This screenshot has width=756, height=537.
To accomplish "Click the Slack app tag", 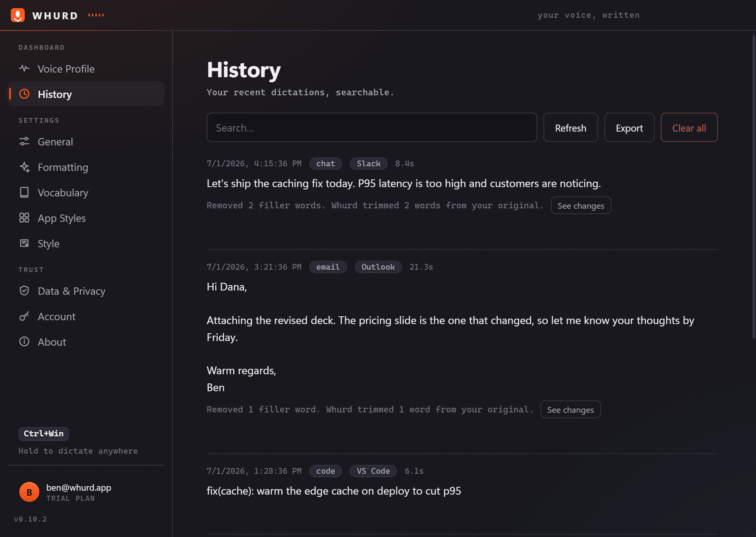I will click(x=368, y=164).
